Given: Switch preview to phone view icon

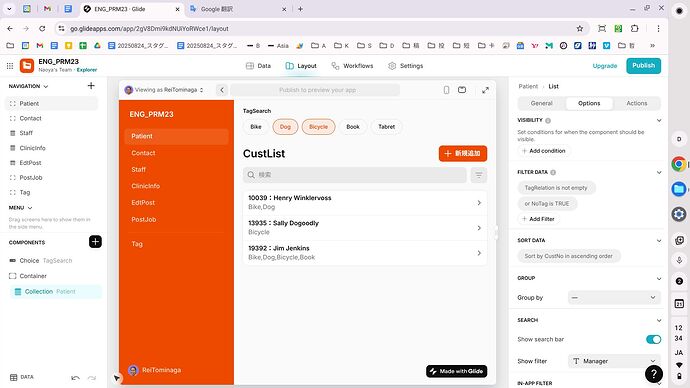Looking at the screenshot, I should [446, 90].
